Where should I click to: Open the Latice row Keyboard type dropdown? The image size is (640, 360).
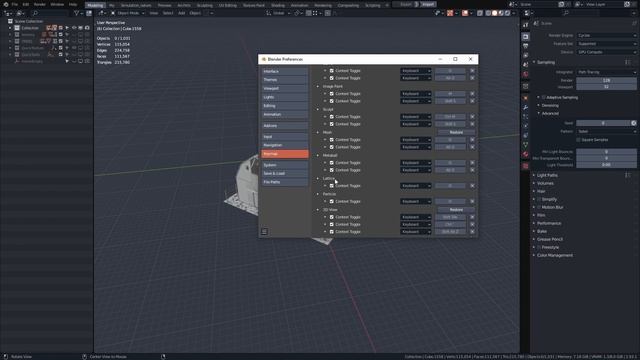coord(416,186)
